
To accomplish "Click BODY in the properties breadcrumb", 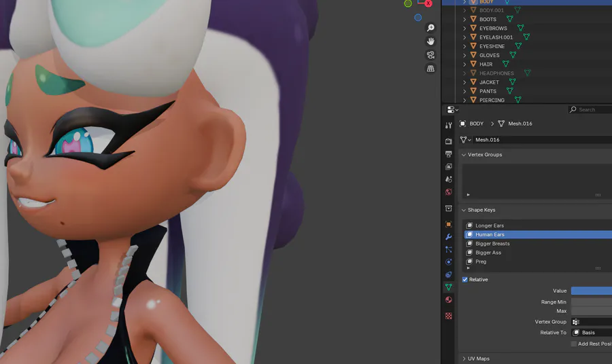I will coord(476,124).
